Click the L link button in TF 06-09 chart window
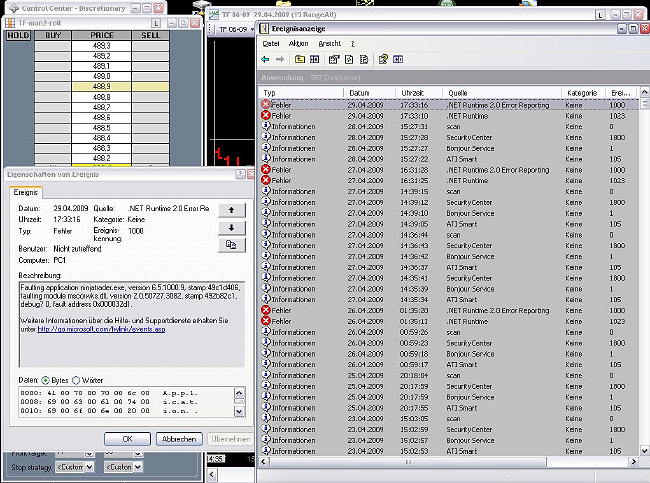Image resolution: width=650 pixels, height=483 pixels. (600, 15)
